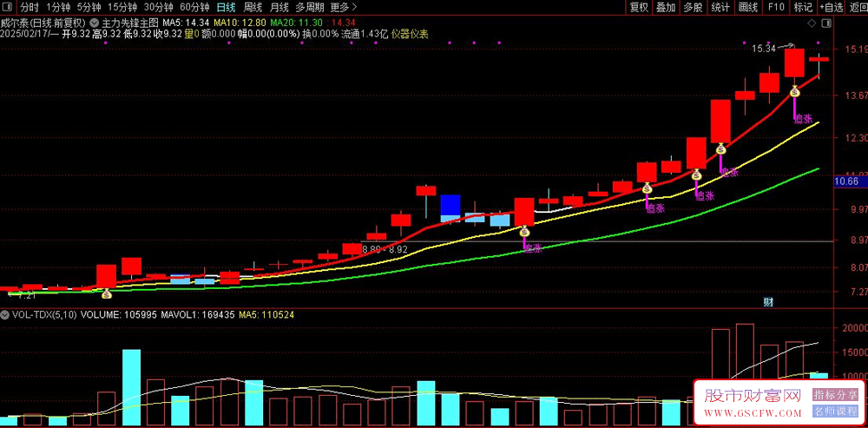Open the VOL-TDX indicator dropdown
The width and height of the screenshot is (868, 428).
click(x=5, y=314)
